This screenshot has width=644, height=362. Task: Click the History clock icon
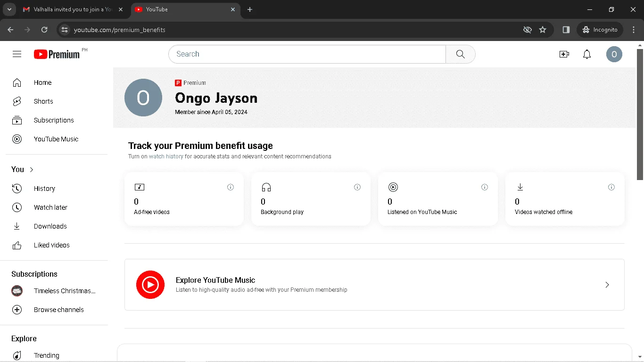(17, 189)
